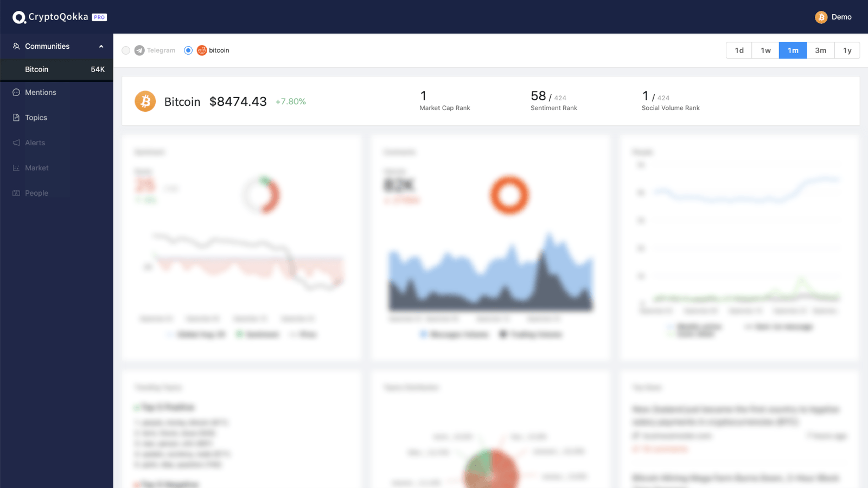Click the Market Cap Rank label
This screenshot has height=488, width=868.
tap(445, 108)
